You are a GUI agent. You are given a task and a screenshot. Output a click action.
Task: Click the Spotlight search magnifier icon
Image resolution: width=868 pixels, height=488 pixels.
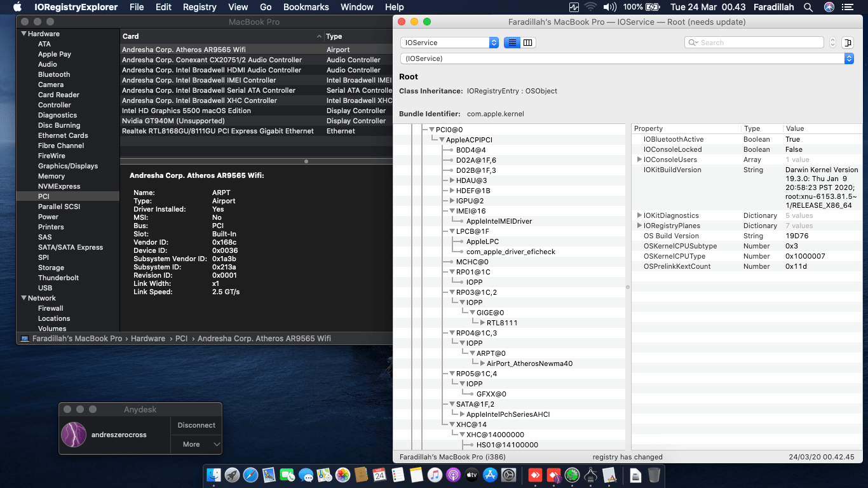[x=808, y=7]
